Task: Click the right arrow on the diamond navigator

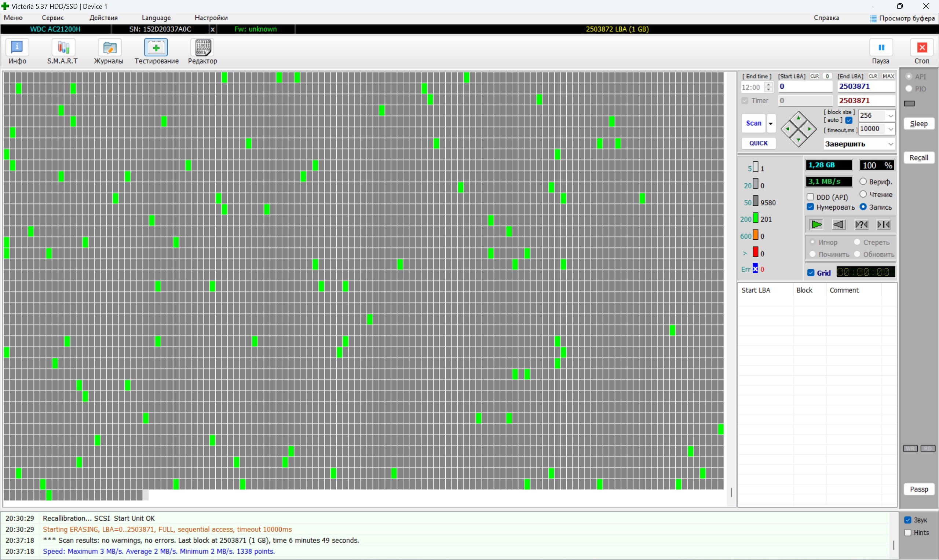Action: (x=810, y=129)
